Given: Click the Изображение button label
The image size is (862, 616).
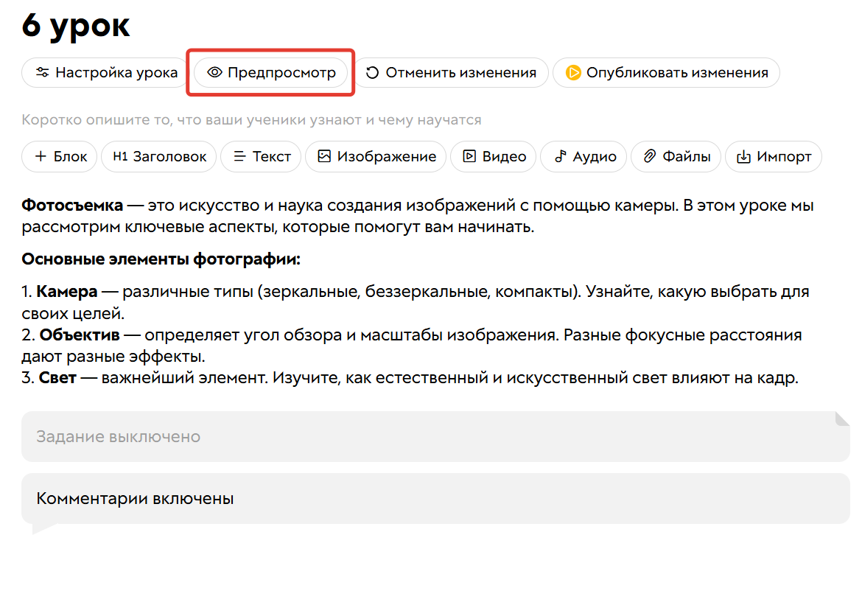Looking at the screenshot, I should (x=387, y=157).
